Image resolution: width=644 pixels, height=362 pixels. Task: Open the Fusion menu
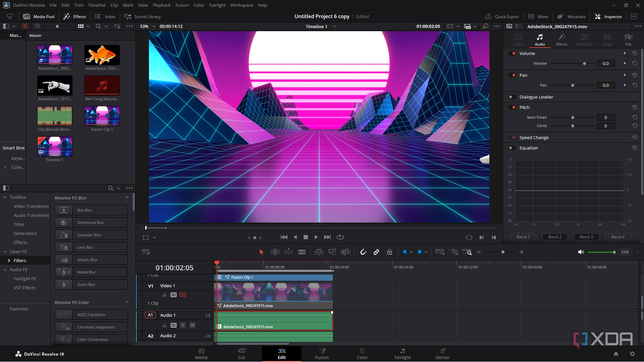pyautogui.click(x=182, y=5)
